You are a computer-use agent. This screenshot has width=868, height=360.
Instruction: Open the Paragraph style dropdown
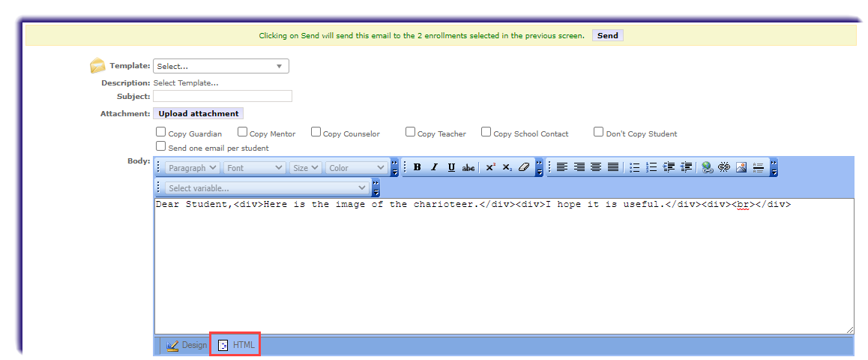click(x=193, y=168)
